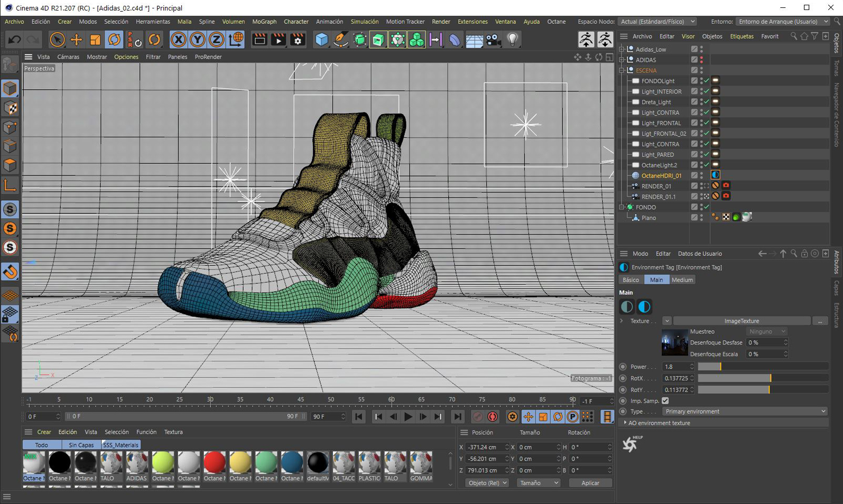Image resolution: width=843 pixels, height=504 pixels.
Task: Adjust the RotX slider
Action: click(x=763, y=378)
